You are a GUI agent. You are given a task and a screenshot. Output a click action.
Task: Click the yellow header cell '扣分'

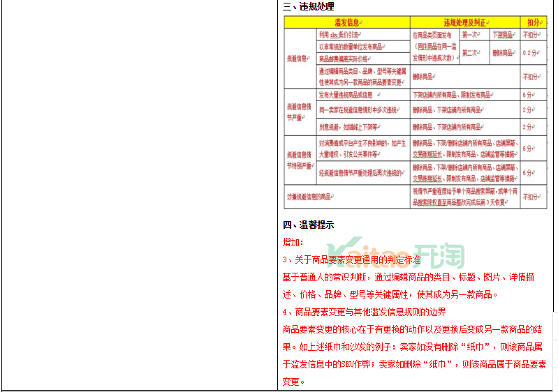[534, 22]
